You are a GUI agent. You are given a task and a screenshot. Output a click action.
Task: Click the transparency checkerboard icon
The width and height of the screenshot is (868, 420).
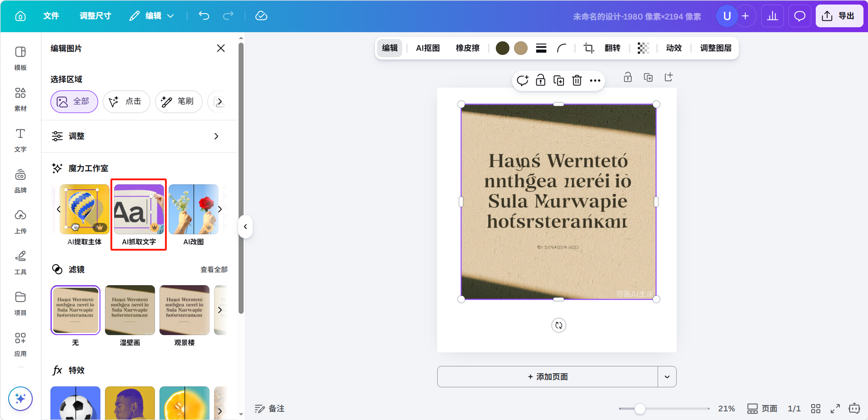[x=643, y=48]
